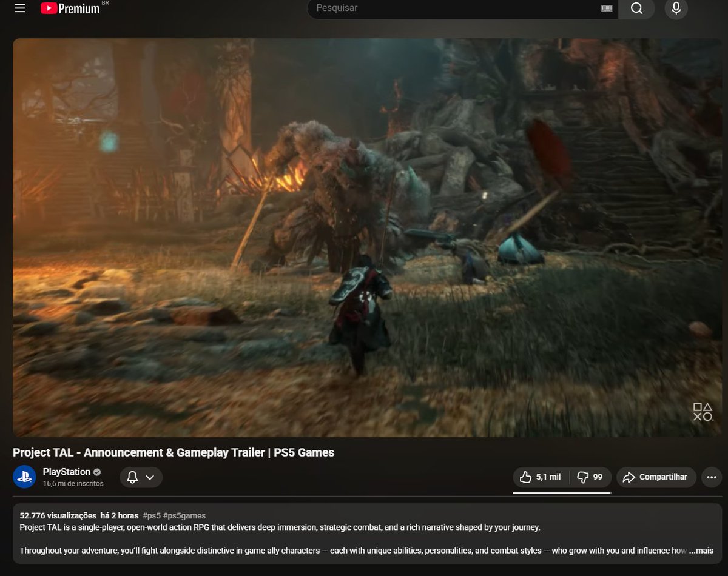
Task: Dislike the video showing 99
Action: (590, 477)
